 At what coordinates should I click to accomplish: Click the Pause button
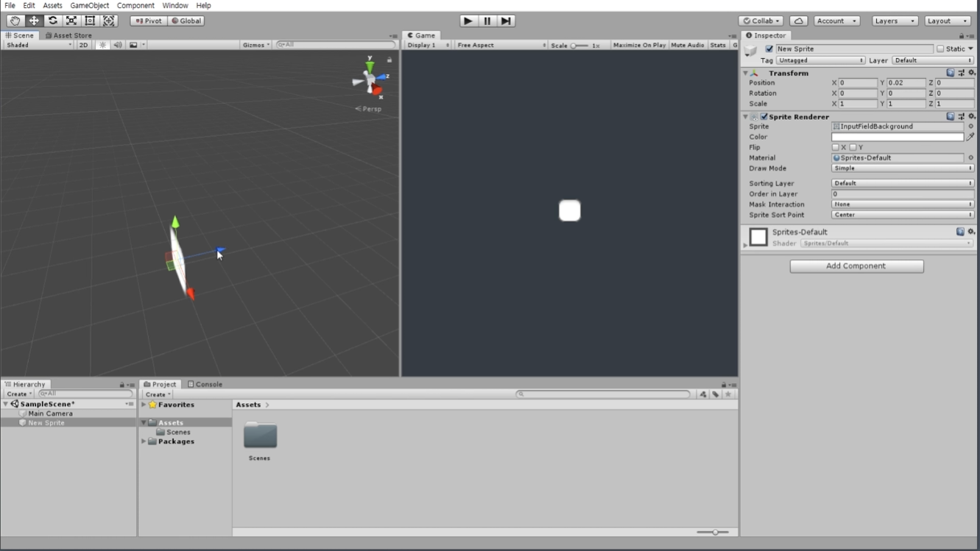(487, 21)
